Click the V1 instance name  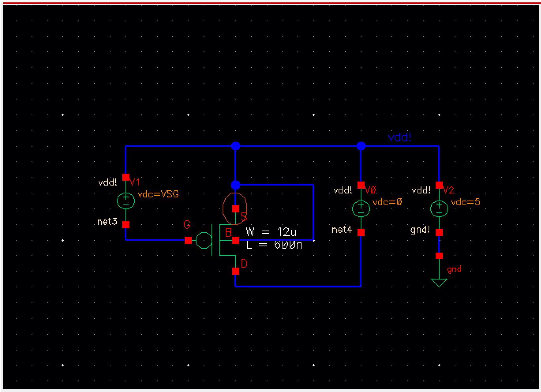pos(135,182)
